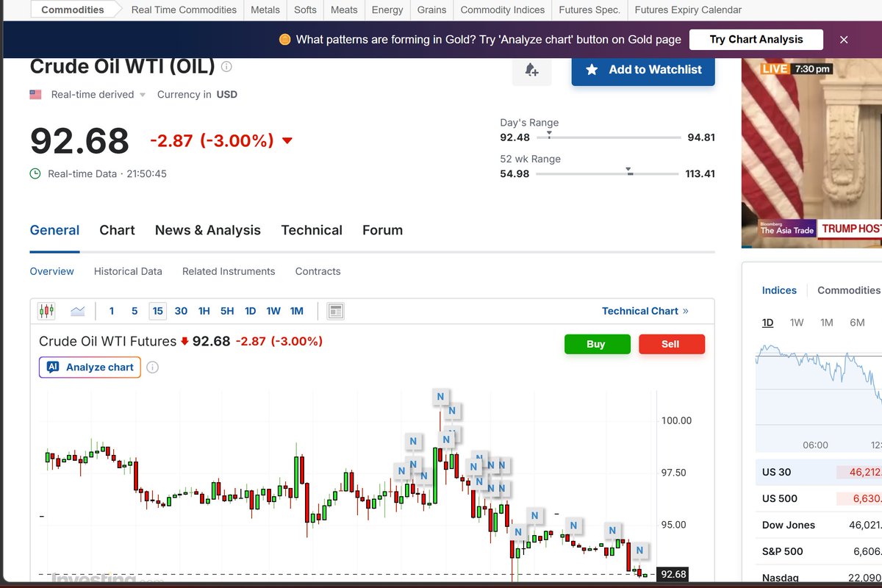The height and width of the screenshot is (588, 882).
Task: Open Related Instruments sub-tab
Action: click(229, 271)
